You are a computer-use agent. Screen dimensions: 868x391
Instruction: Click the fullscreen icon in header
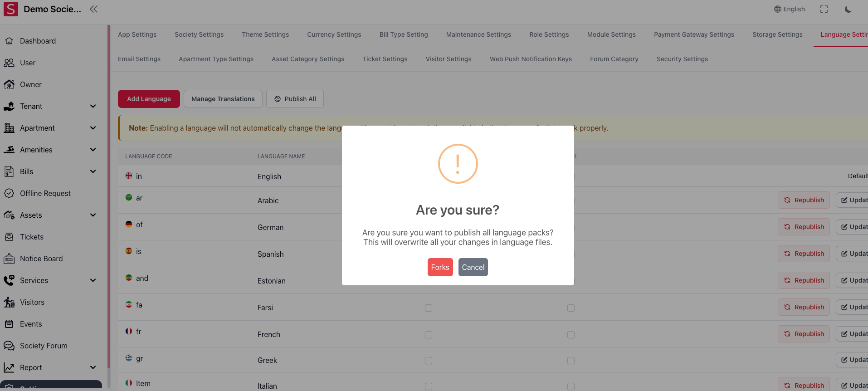click(824, 9)
